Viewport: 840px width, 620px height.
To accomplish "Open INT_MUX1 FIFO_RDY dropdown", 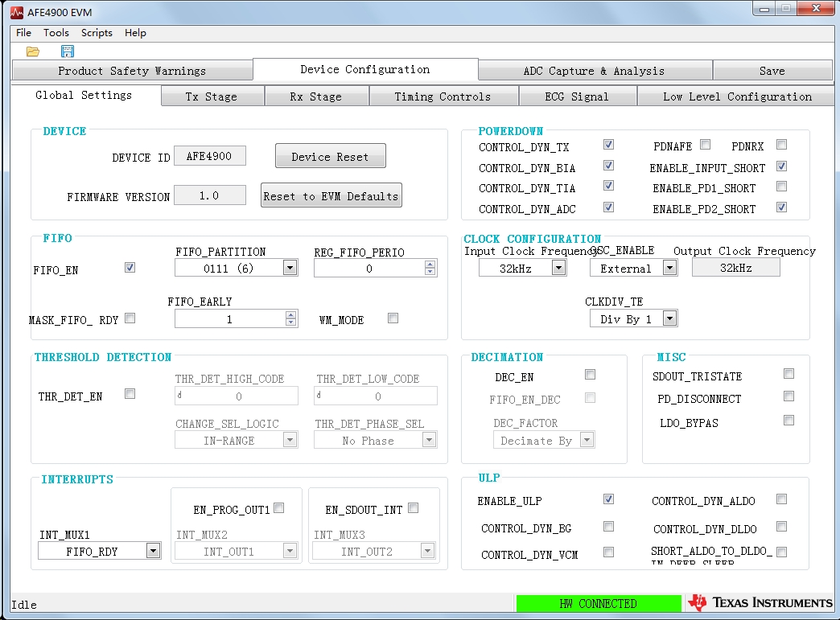I will [153, 550].
